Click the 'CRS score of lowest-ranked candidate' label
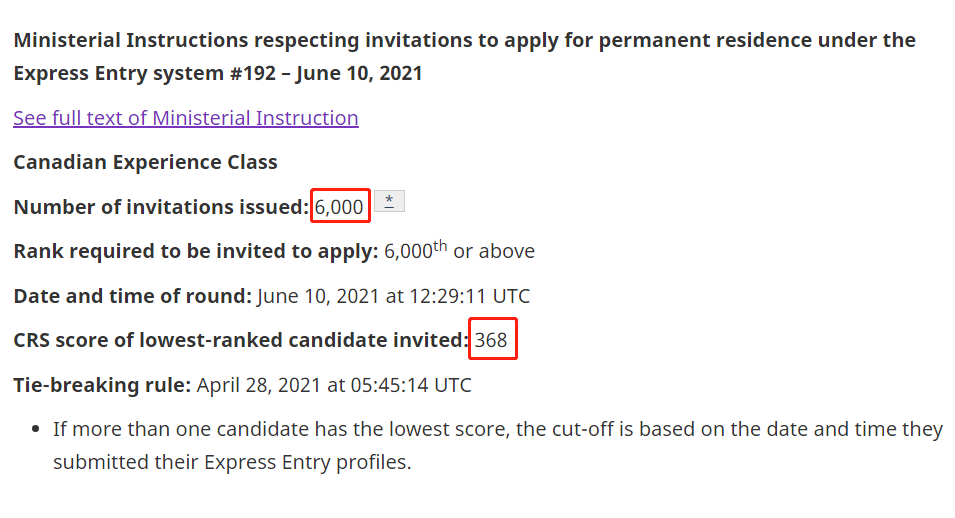 click(x=241, y=340)
